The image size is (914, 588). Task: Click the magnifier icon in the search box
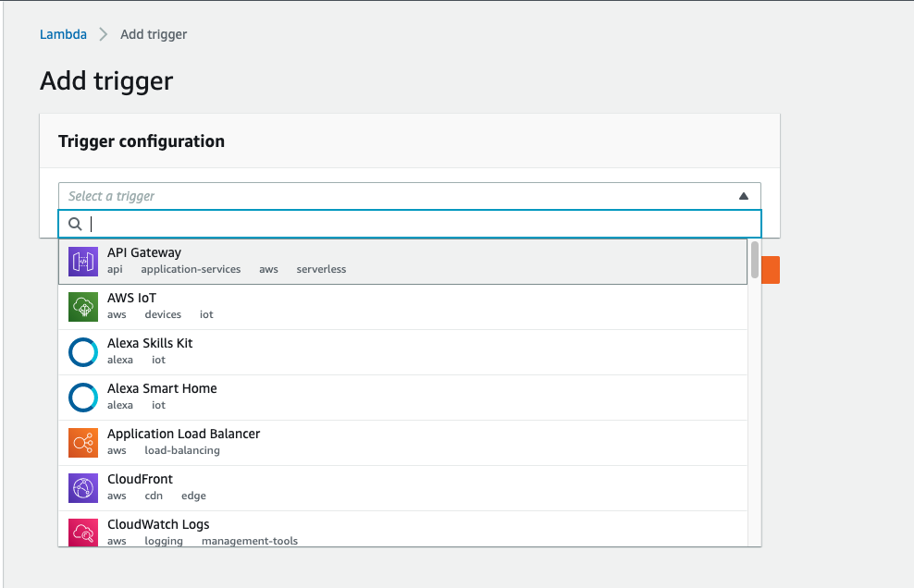tap(76, 224)
